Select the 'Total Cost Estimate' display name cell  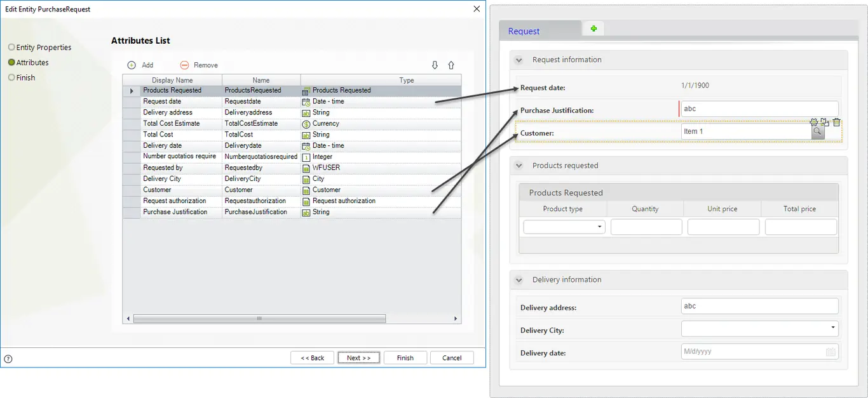tap(181, 124)
